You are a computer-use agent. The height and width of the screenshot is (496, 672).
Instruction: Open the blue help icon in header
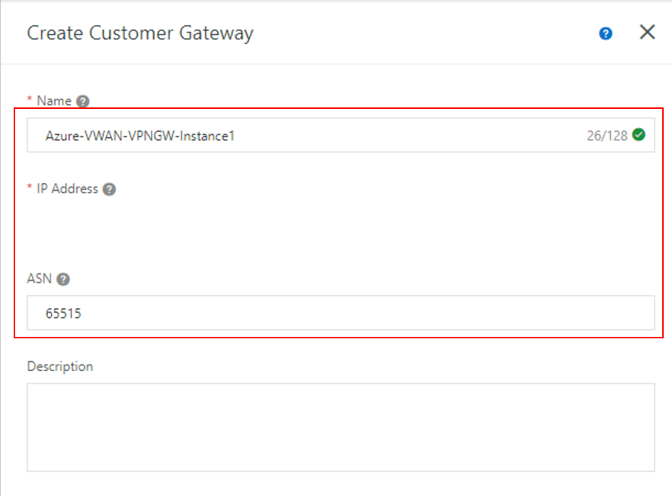606,33
